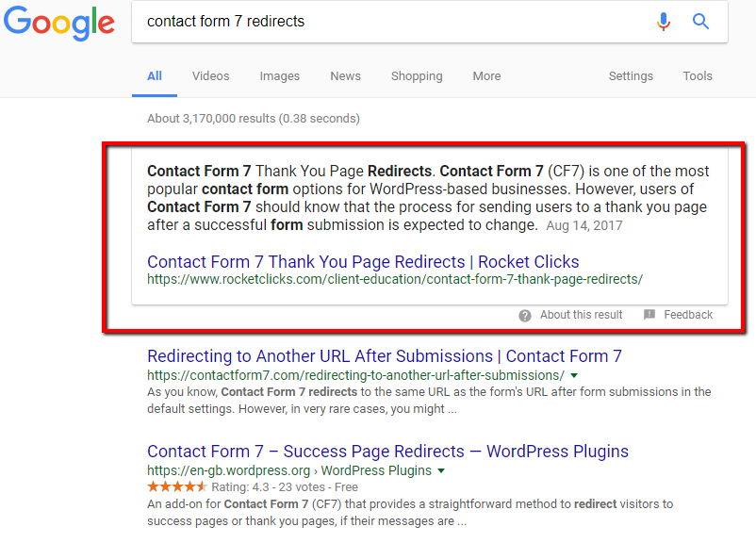
Task: Open the More search categories menu
Action: (486, 76)
